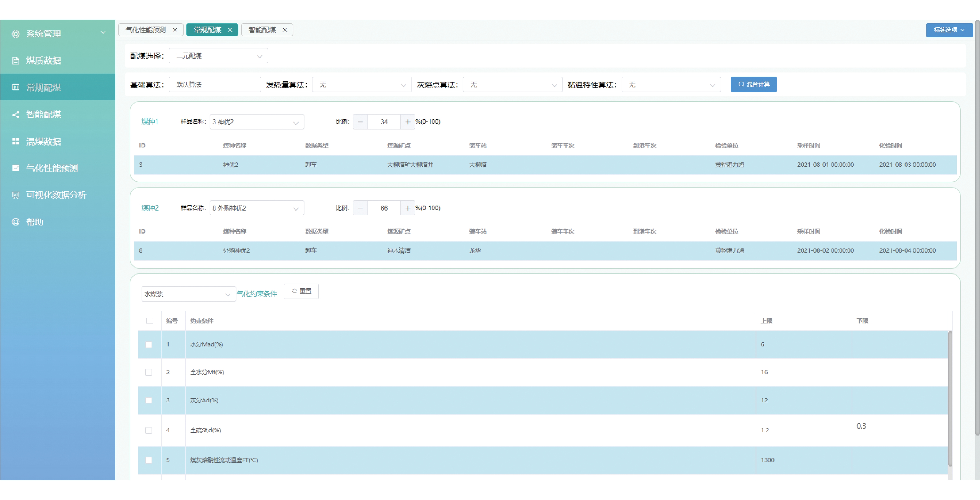
Task: Close the 气化性能预测 tab
Action: (175, 30)
